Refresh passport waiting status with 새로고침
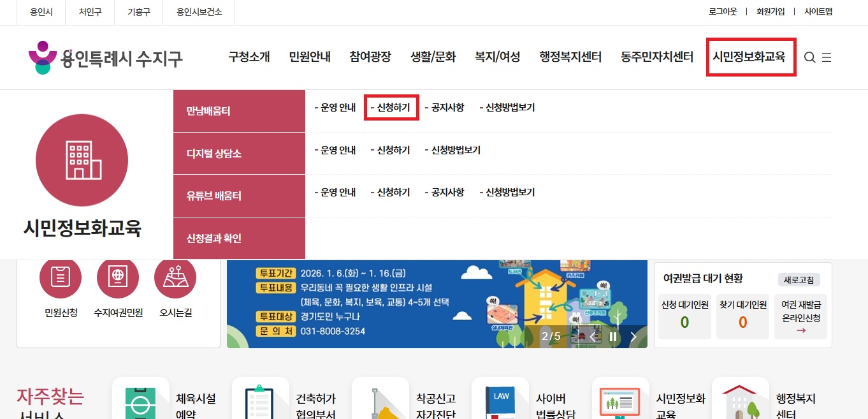The height and width of the screenshot is (419, 868). [799, 280]
